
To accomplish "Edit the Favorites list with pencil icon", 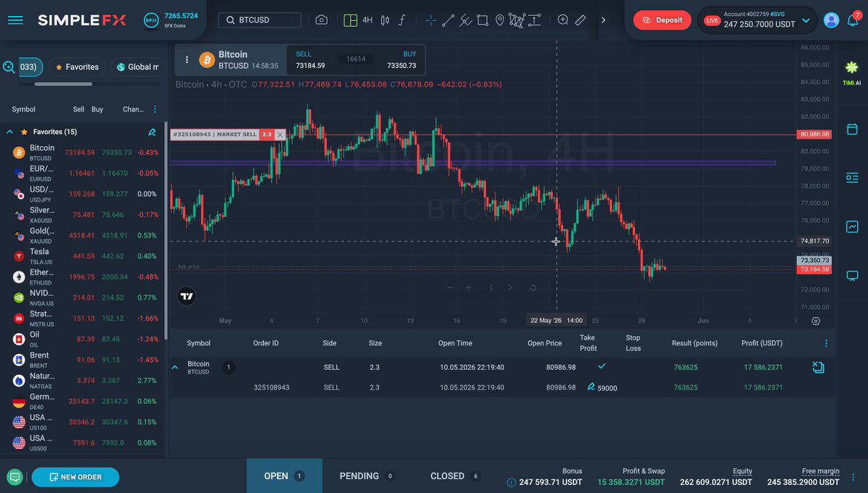I will tap(152, 132).
